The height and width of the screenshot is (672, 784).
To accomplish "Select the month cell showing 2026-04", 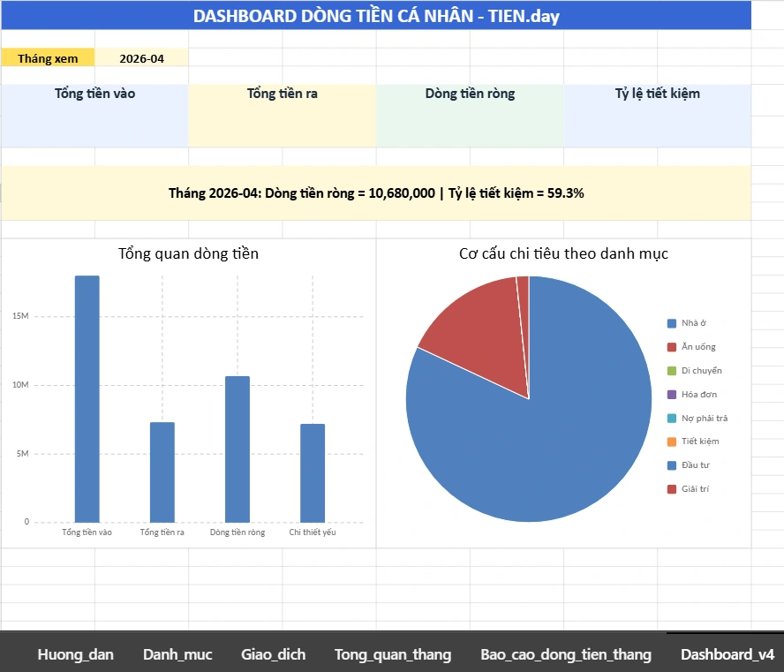I will coord(141,57).
